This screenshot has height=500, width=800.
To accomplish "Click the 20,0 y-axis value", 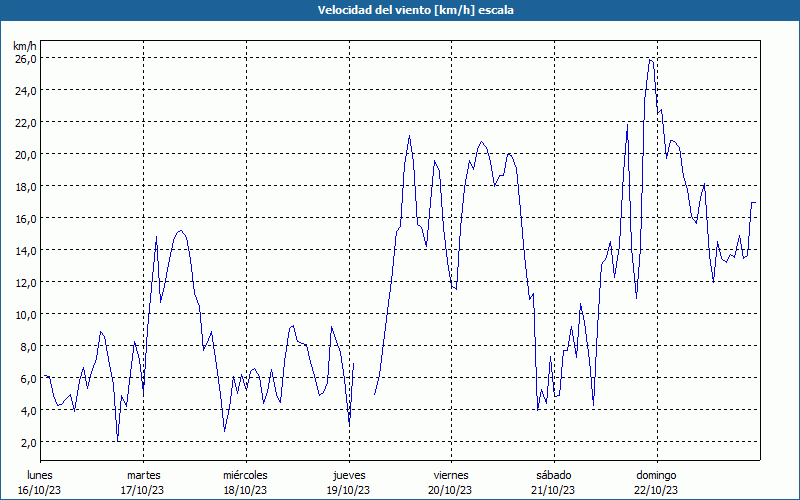I will (x=26, y=154).
